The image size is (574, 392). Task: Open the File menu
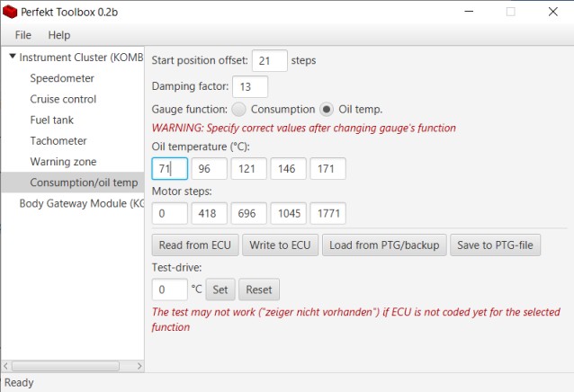[x=22, y=35]
